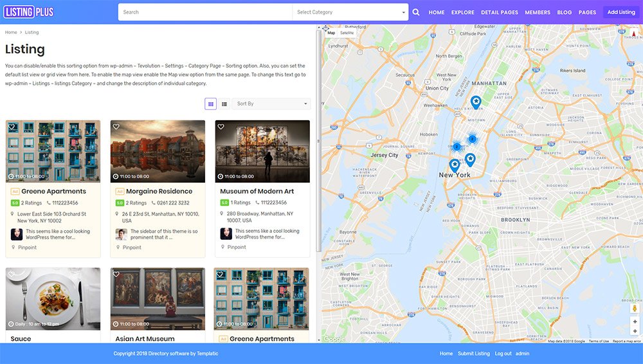
Task: Click the Ad badge on Morgaine Residence
Action: pyautogui.click(x=120, y=191)
